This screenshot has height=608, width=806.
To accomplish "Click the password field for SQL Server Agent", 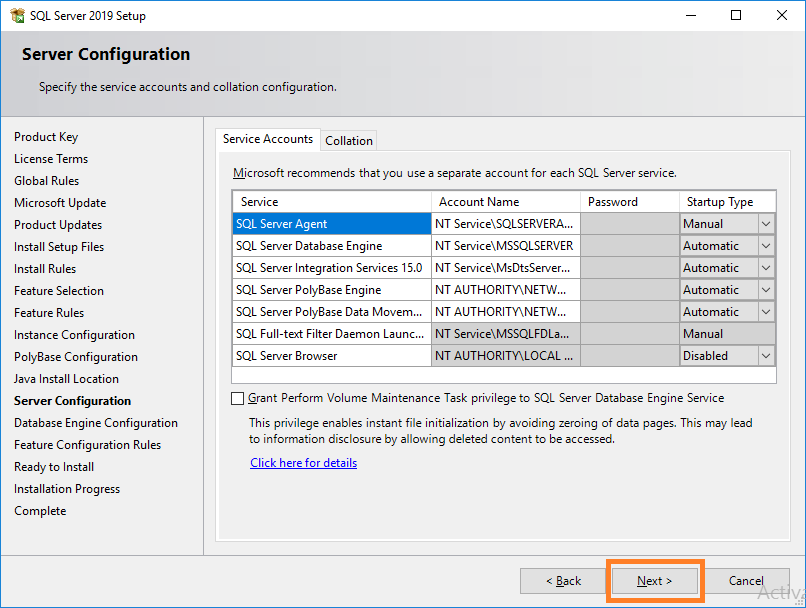I will 630,224.
